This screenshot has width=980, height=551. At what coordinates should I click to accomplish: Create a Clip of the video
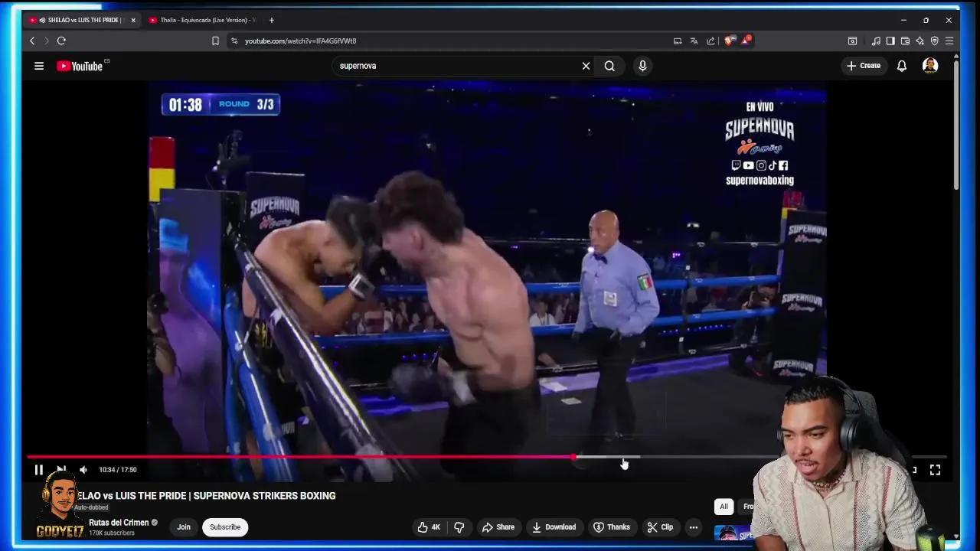click(x=659, y=527)
